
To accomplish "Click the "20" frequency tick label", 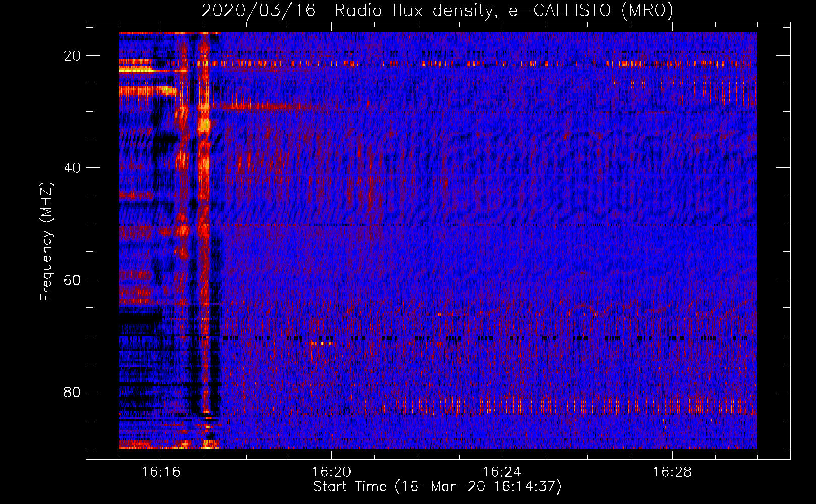I will [x=73, y=55].
